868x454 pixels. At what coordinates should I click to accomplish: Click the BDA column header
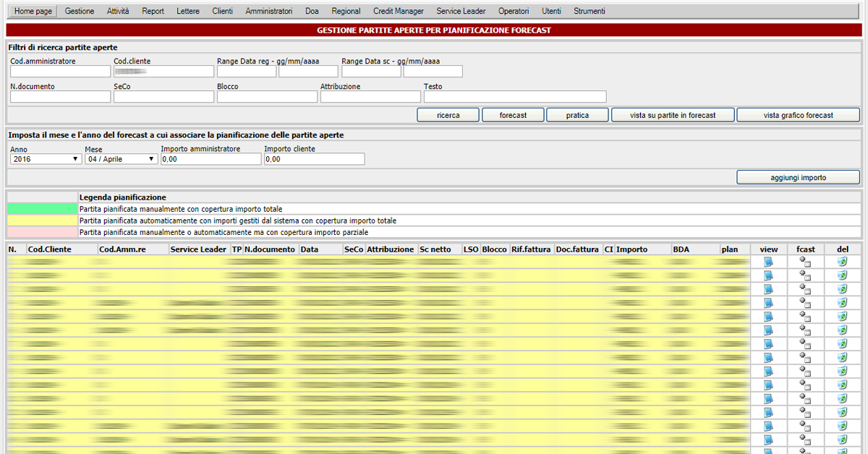(681, 249)
